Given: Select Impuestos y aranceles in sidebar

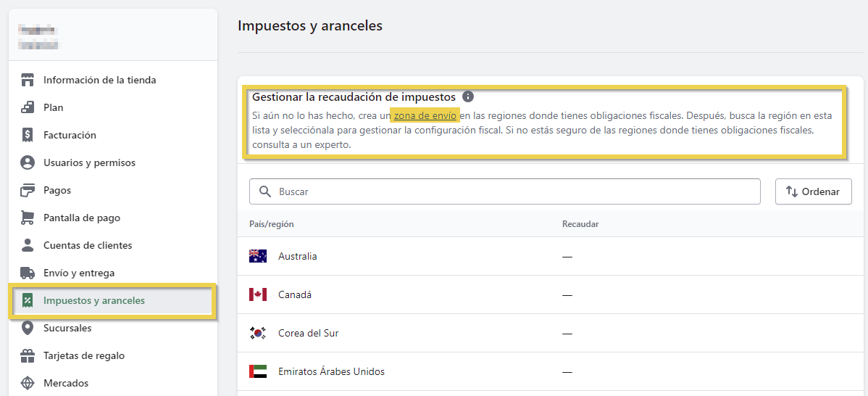Looking at the screenshot, I should [93, 300].
